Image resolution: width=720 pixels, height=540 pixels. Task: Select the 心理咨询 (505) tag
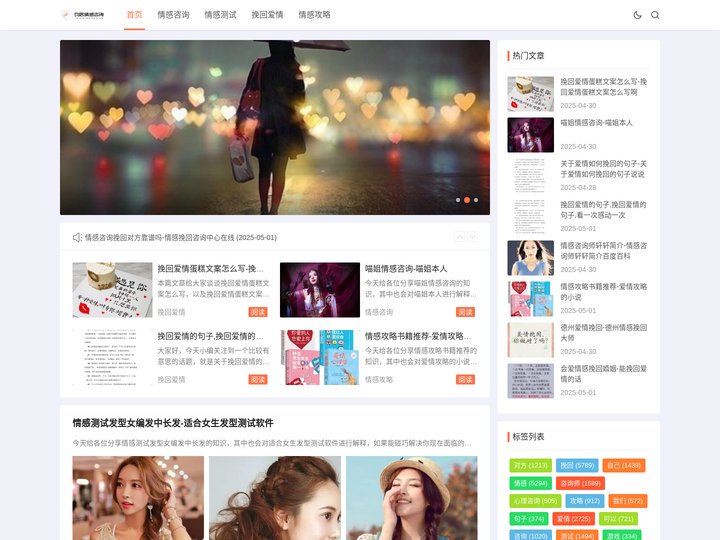535,501
